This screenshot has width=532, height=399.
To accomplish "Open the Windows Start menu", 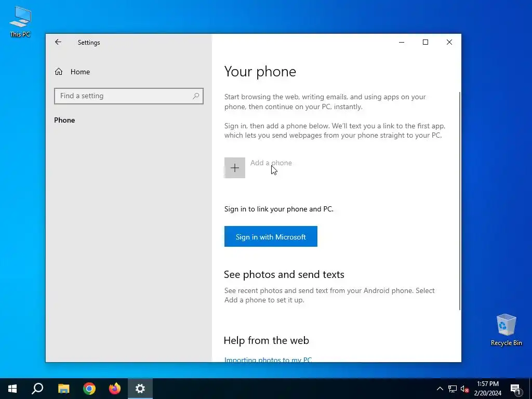I will point(12,389).
